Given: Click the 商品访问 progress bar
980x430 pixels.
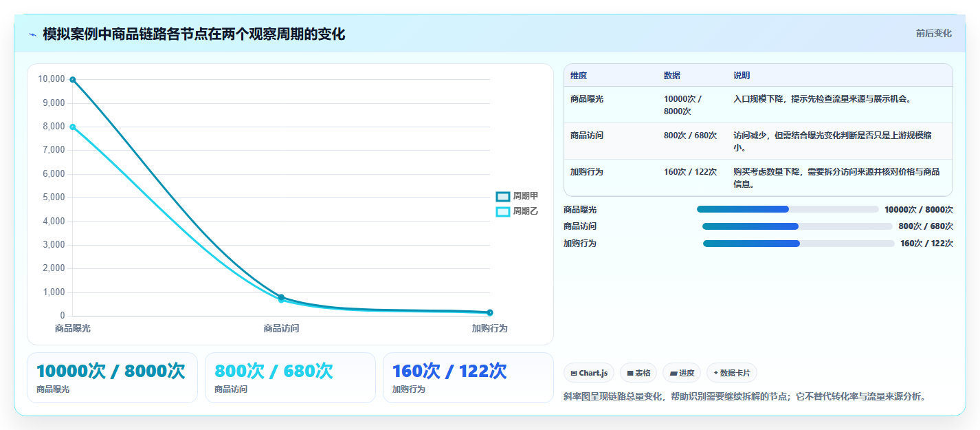Looking at the screenshot, I should [797, 226].
